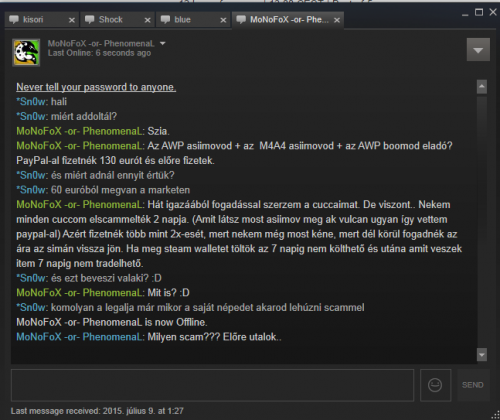Click the speech bubble icon on Shock tab
Viewport: 500px width, 420px height.
tap(90, 19)
